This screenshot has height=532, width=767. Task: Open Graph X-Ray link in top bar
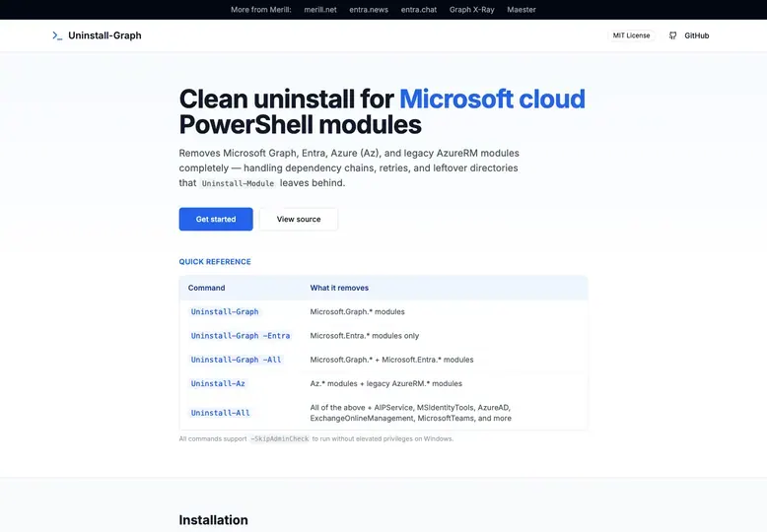[x=472, y=9]
